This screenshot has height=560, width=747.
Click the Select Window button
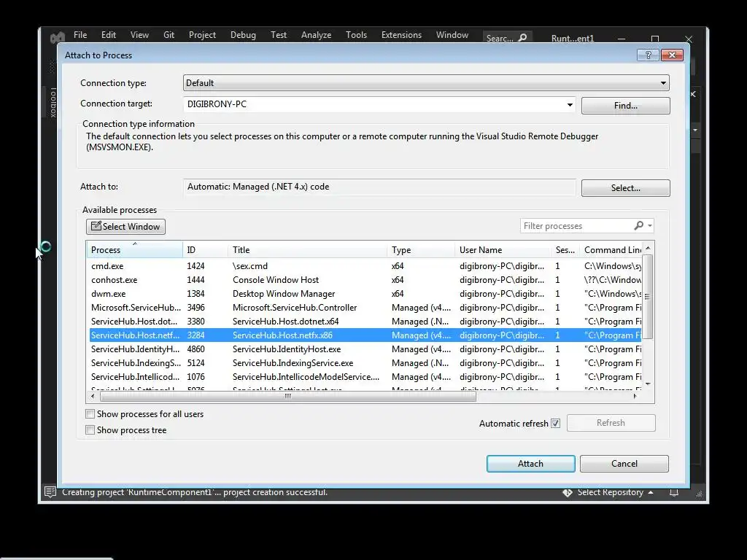coord(125,227)
